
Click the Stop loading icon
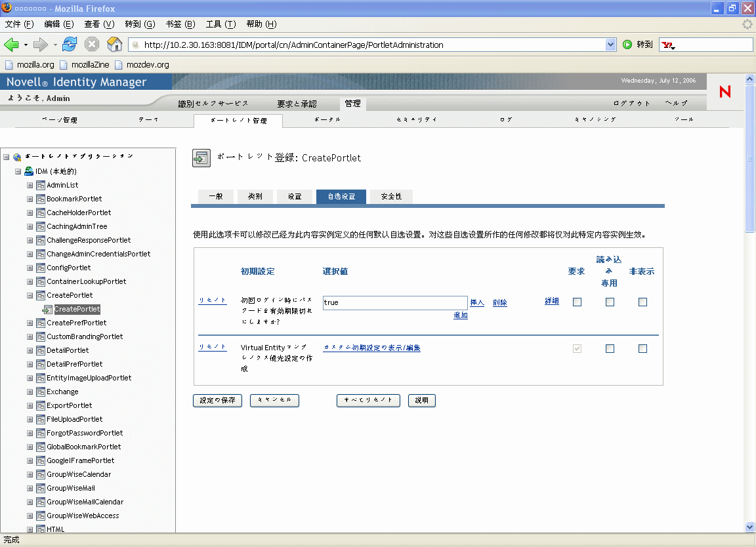(x=92, y=45)
